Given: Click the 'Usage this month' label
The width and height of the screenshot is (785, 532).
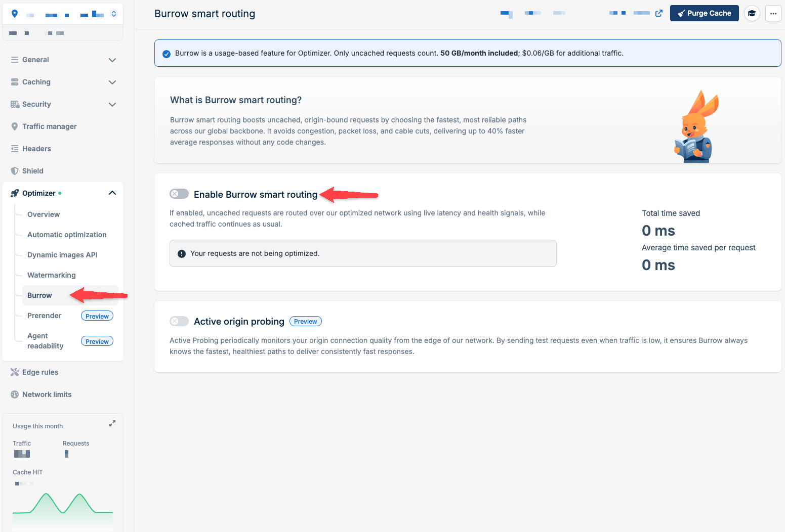Looking at the screenshot, I should point(38,426).
